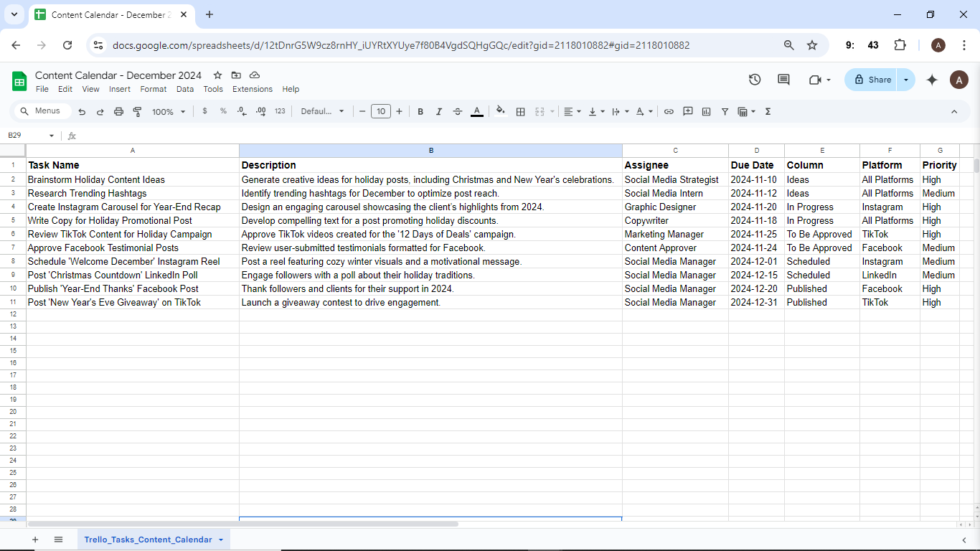The height and width of the screenshot is (551, 980).
Task: Hide the menus with the collapse chevron
Action: point(954,111)
